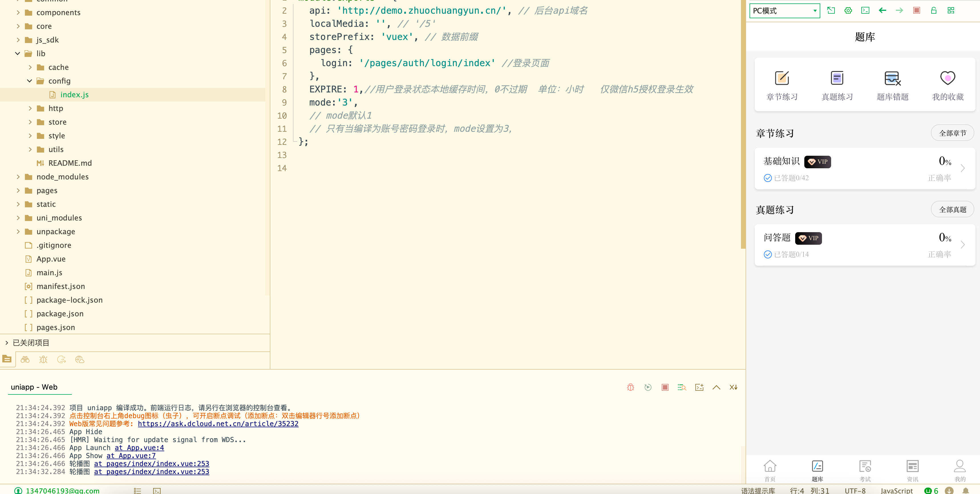Image resolution: width=980 pixels, height=494 pixels.
Task: Click the search binoculars icon in sidebar bar
Action: [x=25, y=359]
